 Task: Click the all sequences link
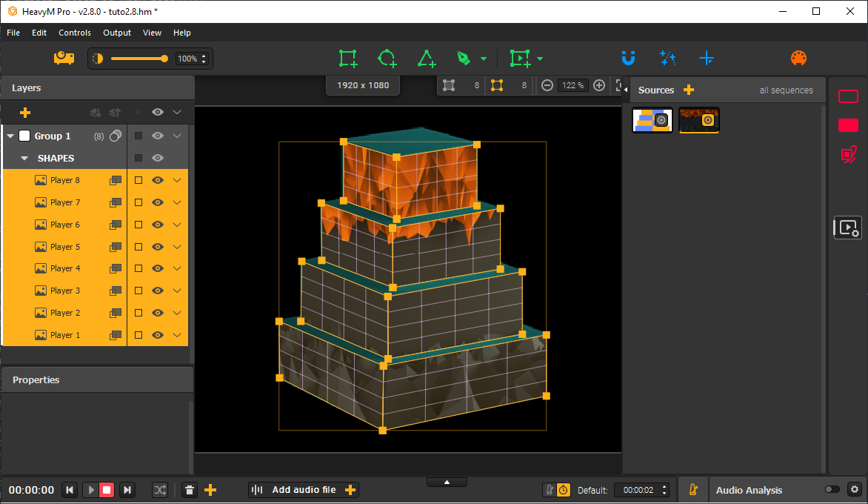786,90
